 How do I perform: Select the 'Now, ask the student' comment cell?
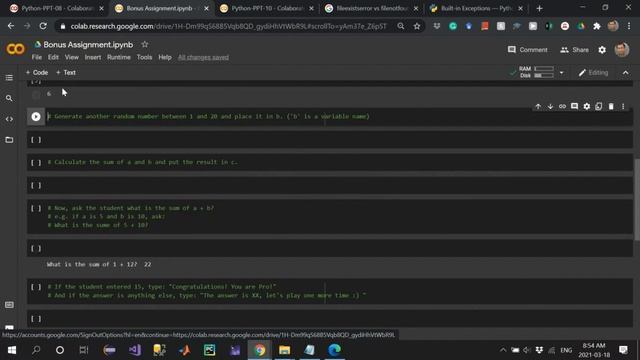pos(330,217)
